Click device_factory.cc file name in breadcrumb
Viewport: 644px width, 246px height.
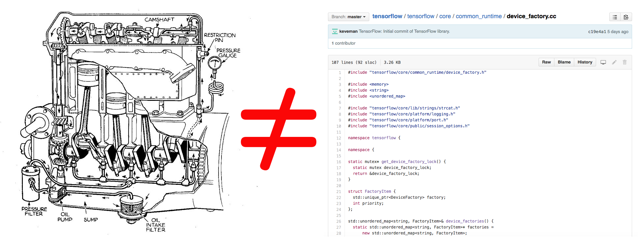pos(531,16)
